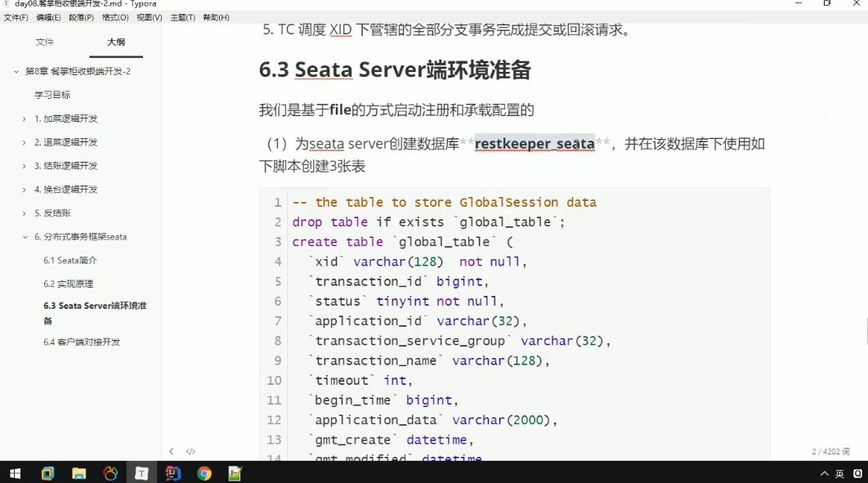Open the 视图(V) menu
The height and width of the screenshot is (483, 868).
[150, 18]
